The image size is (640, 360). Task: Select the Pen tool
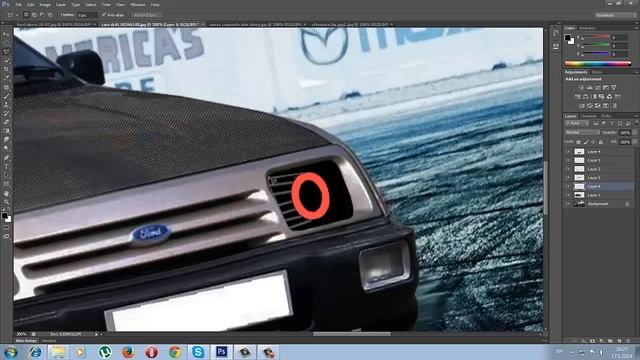pyautogui.click(x=6, y=158)
